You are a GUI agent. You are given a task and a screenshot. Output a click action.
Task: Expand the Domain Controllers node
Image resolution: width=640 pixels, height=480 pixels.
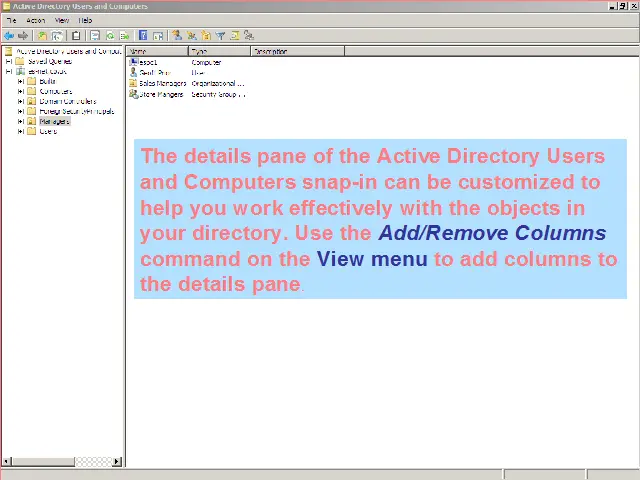click(x=20, y=101)
